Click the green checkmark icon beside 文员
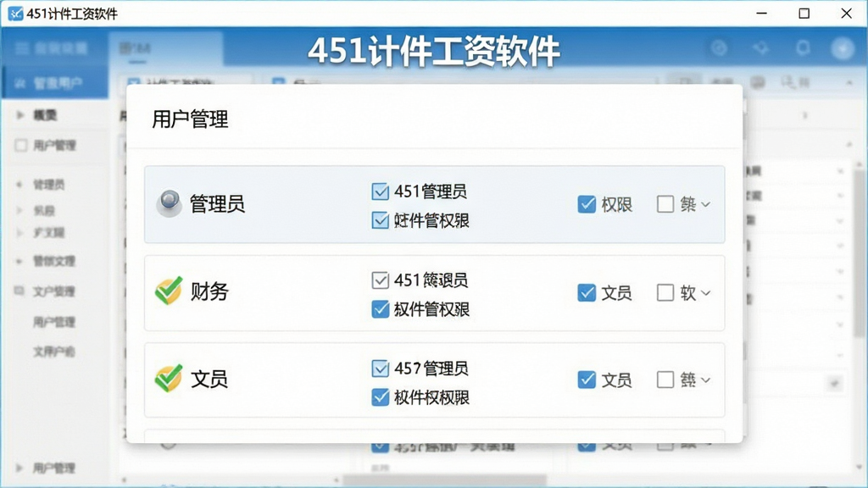 point(169,379)
